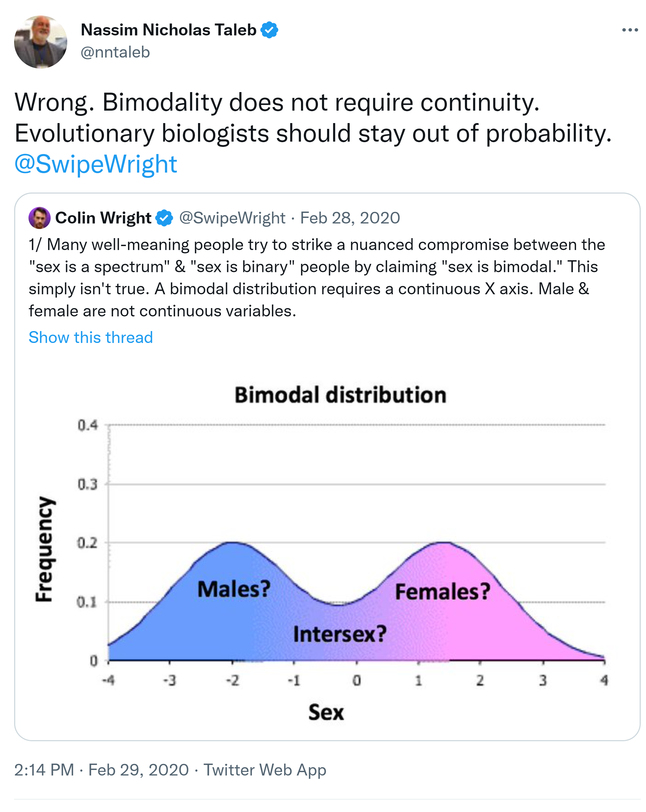This screenshot has width=646, height=812.
Task: Open the Colin Wright name in the quoted tweet
Action: (103, 218)
